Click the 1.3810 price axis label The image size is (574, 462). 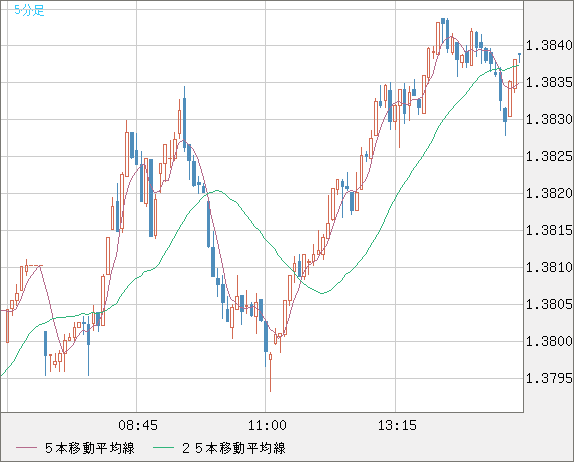pos(549,267)
